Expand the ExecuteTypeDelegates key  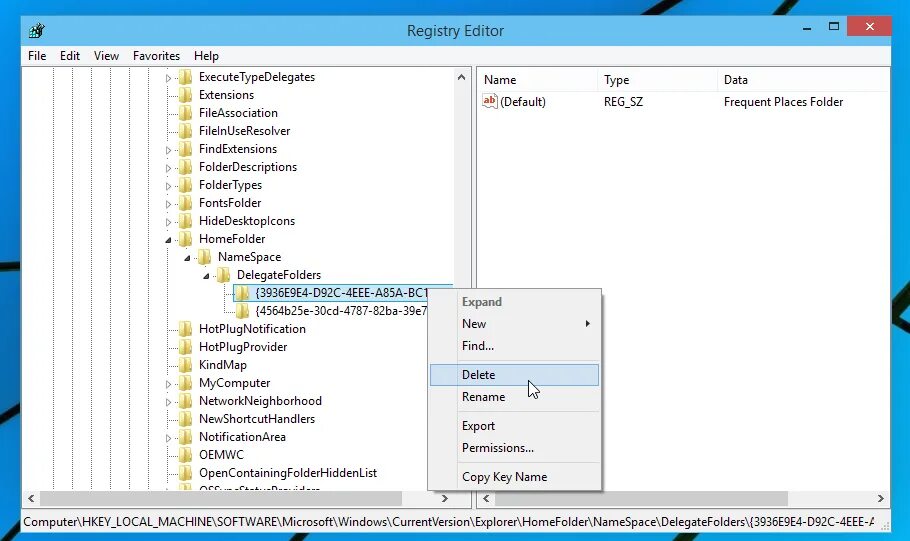[168, 78]
